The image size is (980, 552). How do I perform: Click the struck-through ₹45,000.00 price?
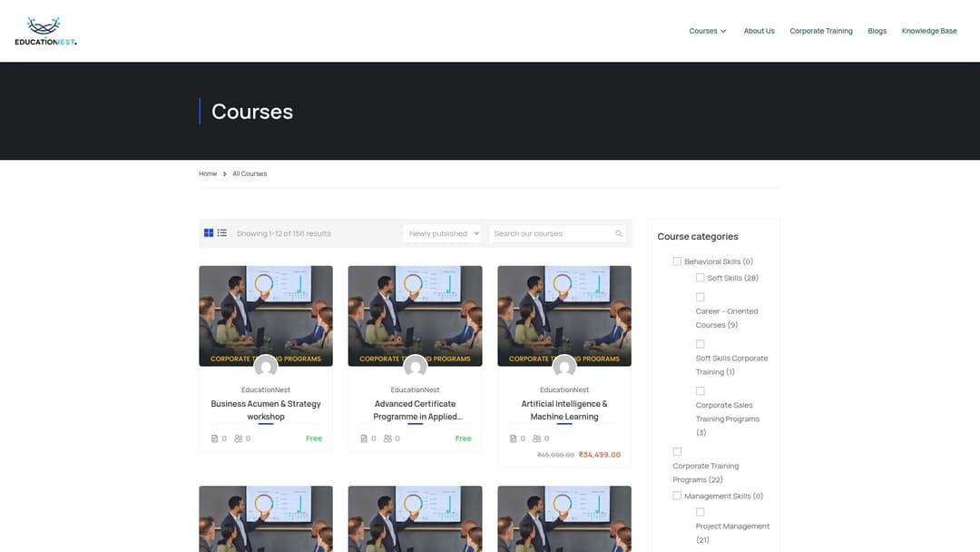(x=555, y=455)
